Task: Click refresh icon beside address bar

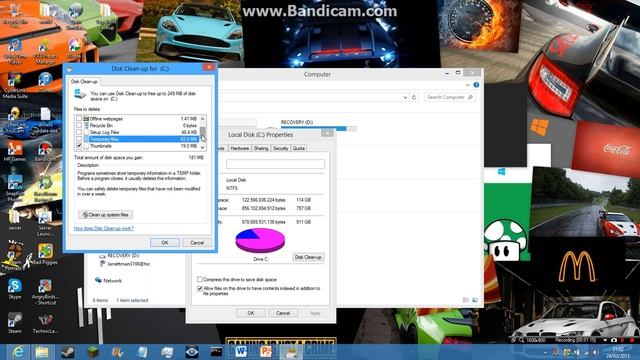Action: pos(414,98)
